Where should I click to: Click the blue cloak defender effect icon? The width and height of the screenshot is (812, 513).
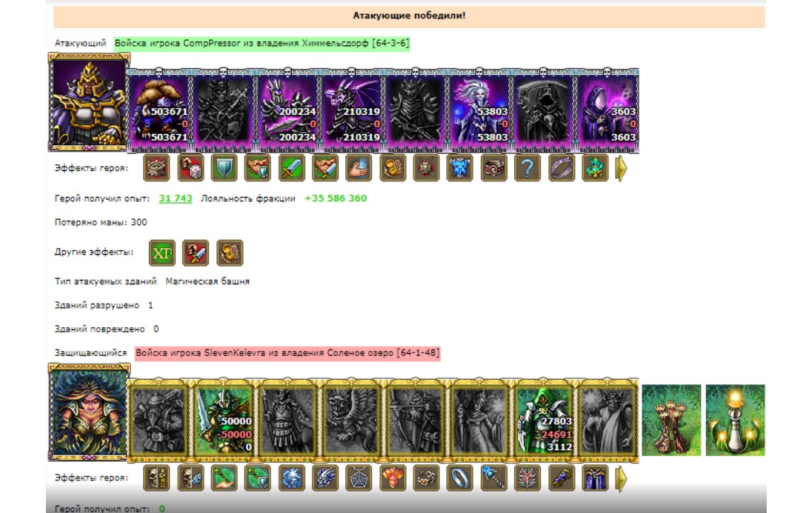coord(594,477)
